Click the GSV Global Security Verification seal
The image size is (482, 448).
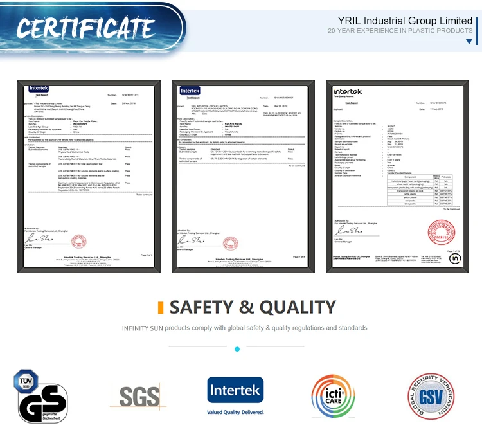[431, 397]
